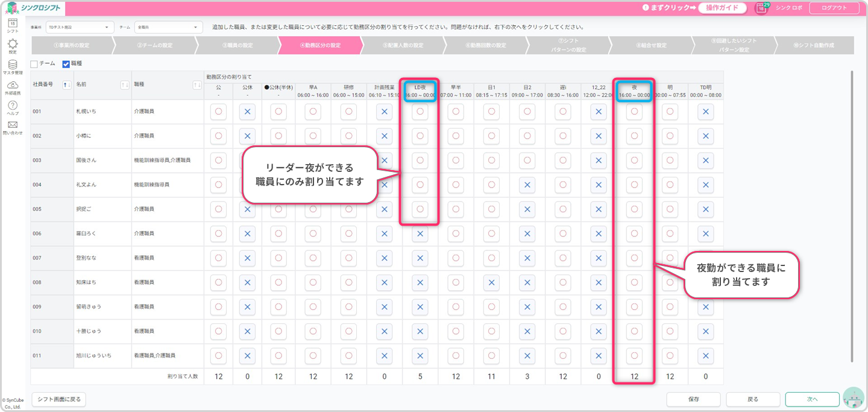The image size is (868, 412).
Task: Click the 問い合わせ envelope icon
Action: [x=13, y=125]
